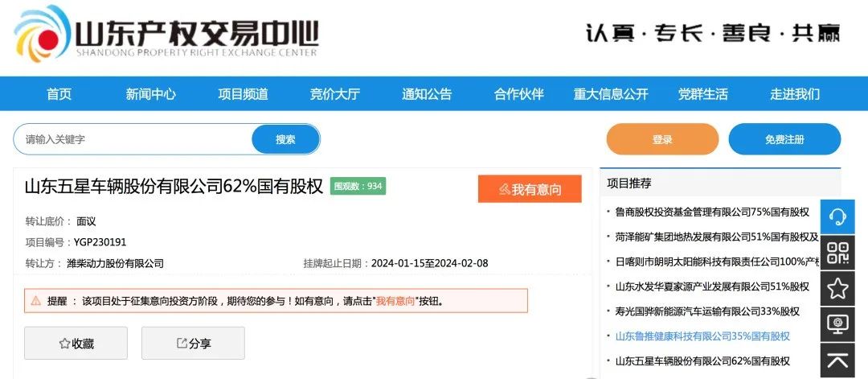Open 日喀则市朗明太阳能科技 100% link
The image size is (868, 379).
717,262
